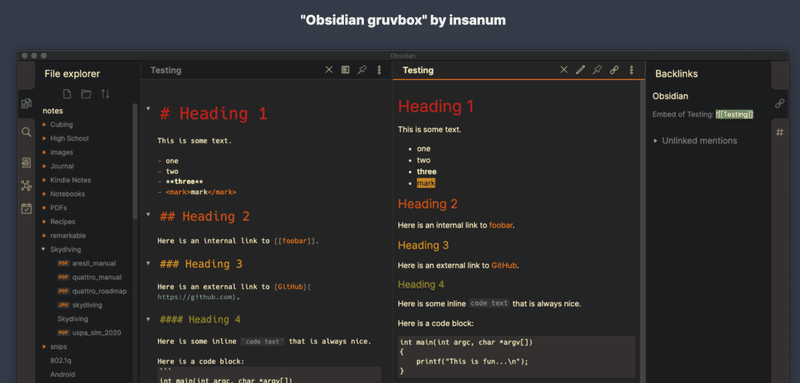The width and height of the screenshot is (800, 383).
Task: Switch to edit mode pencil icon
Action: coord(580,70)
